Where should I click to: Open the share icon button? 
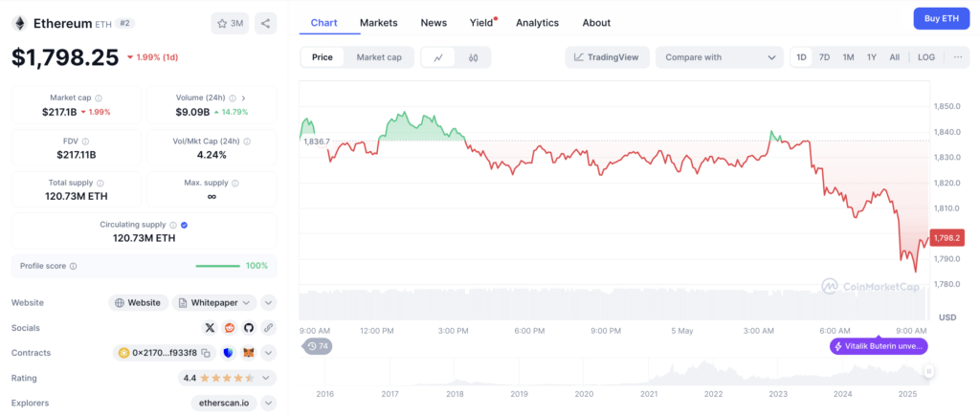pos(266,24)
